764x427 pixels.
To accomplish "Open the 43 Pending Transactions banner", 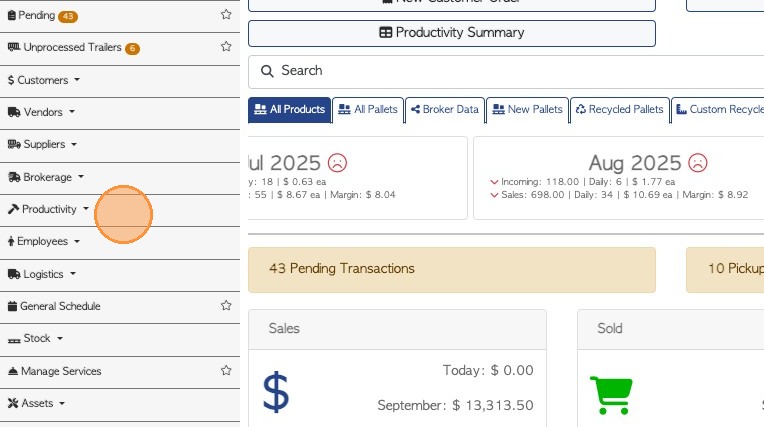I will tap(451, 269).
